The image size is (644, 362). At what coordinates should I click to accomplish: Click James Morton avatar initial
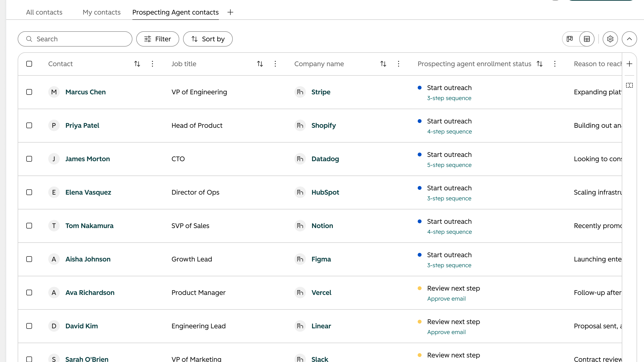pyautogui.click(x=54, y=159)
